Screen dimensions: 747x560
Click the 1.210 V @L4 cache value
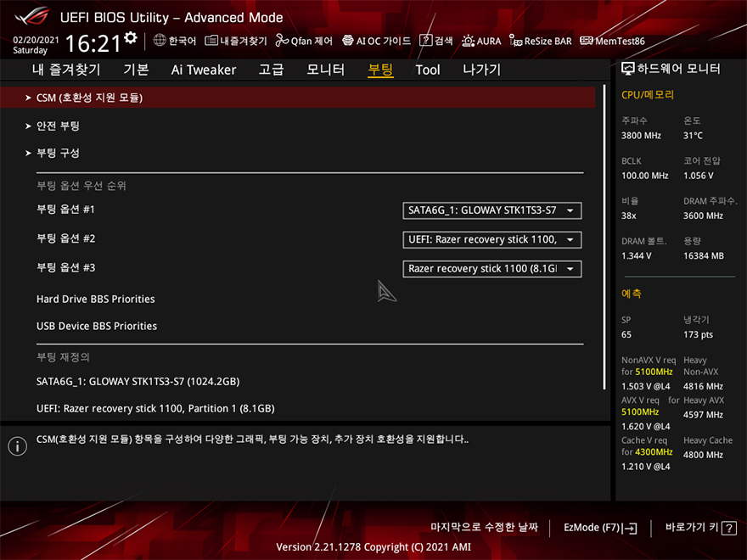pos(645,467)
